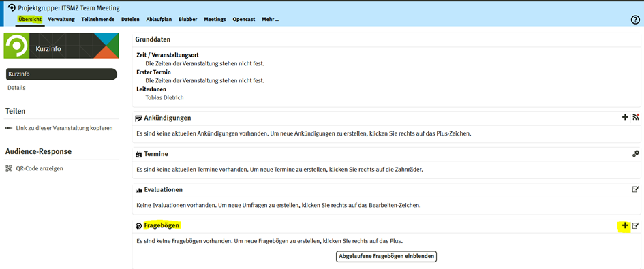Screen dimensions: 644x269
Task: Click the gears icon in Termine
Action: [636, 154]
